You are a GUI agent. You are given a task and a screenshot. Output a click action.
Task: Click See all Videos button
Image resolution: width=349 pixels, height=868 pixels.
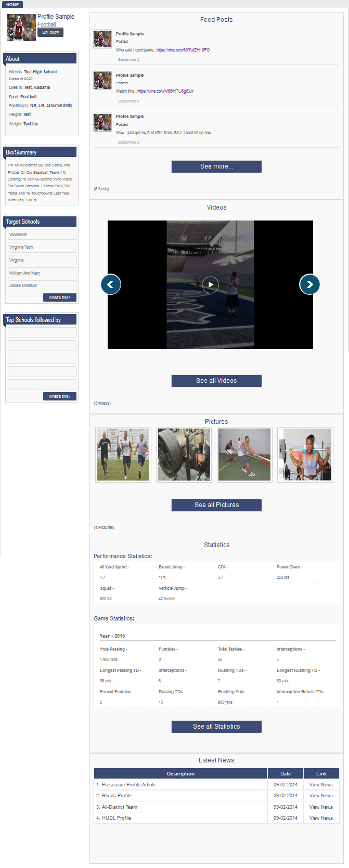tap(216, 381)
